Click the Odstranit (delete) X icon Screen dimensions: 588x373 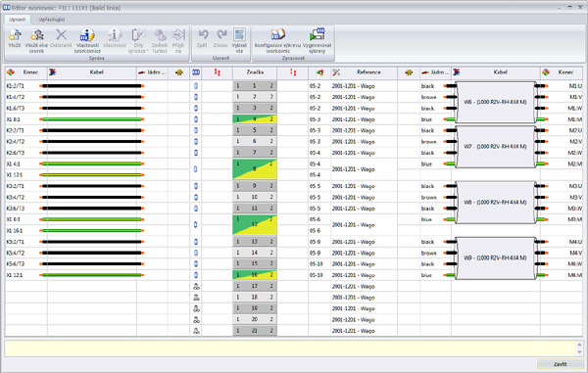61,35
